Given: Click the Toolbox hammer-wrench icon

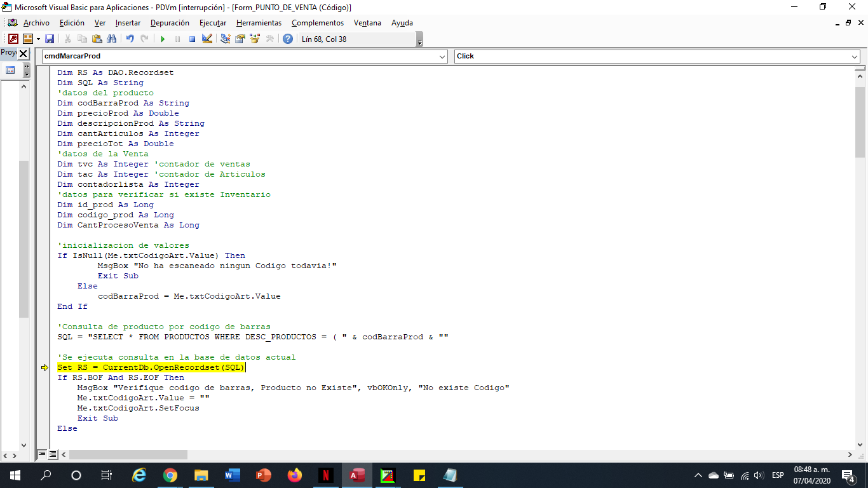Looking at the screenshot, I should click(x=269, y=39).
